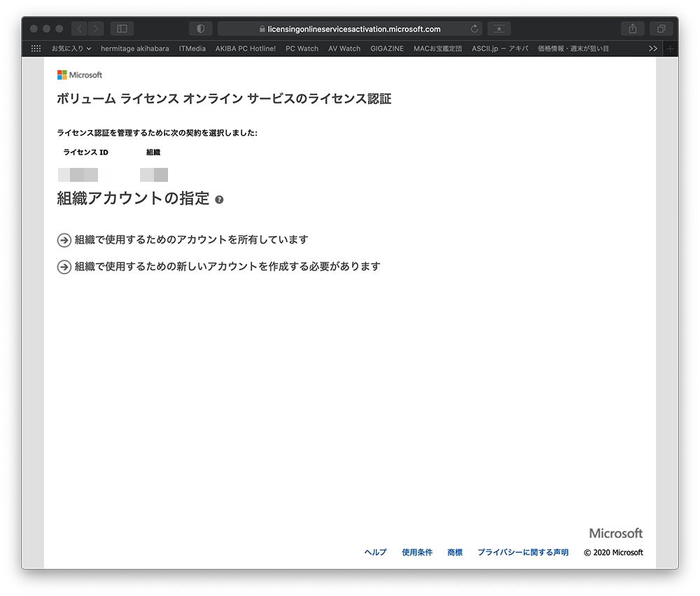Open the ASCII.jp アキバ bookmark
Viewport: 700px width, 596px height.
click(x=500, y=48)
